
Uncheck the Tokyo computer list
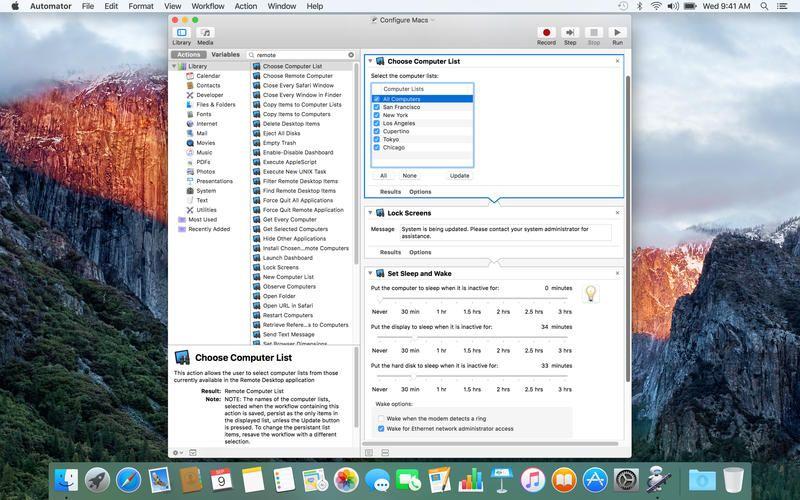click(x=377, y=139)
